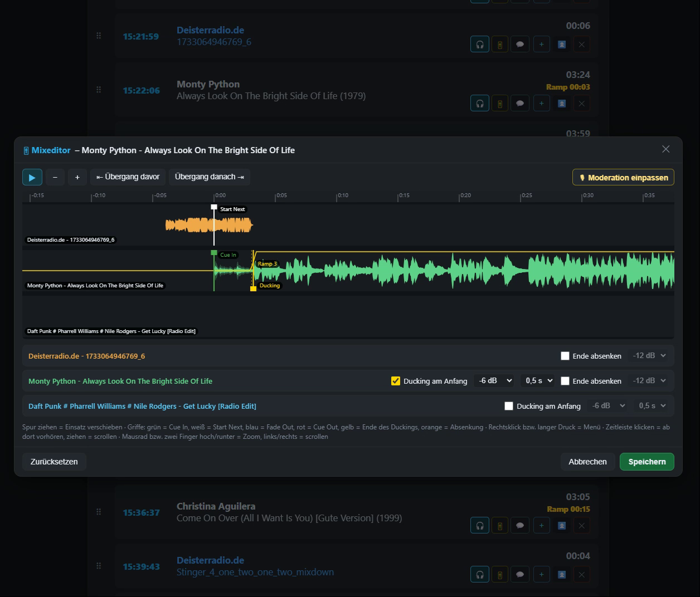Click Abbrechen button
This screenshot has height=597, width=700.
point(587,462)
